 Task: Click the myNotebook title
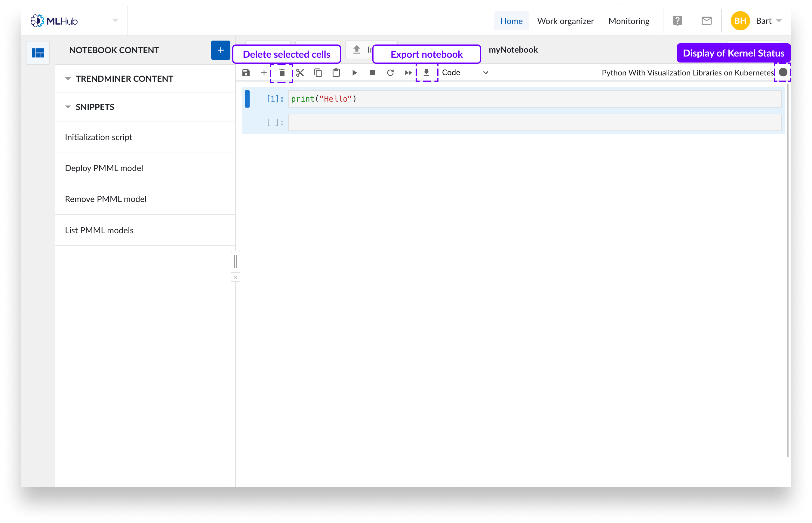(513, 50)
